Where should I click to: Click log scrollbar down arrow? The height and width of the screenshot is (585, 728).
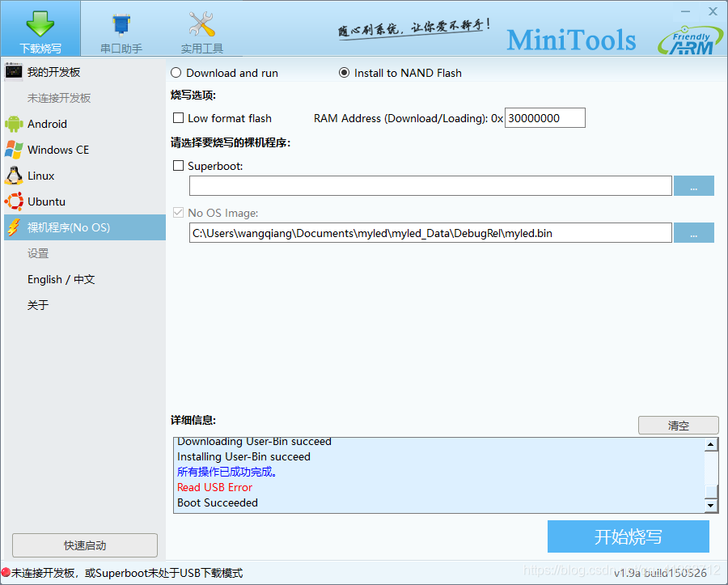click(711, 505)
